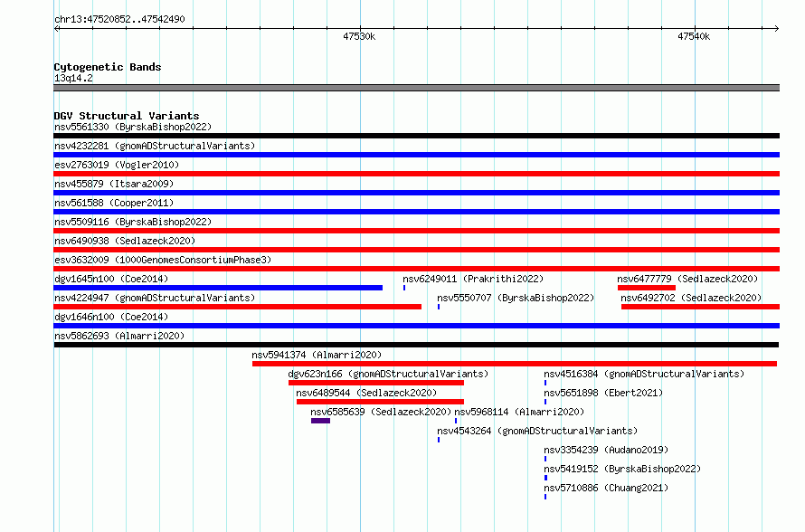Viewport: 805px width, 532px height.
Task: Click the small nsv5419152 blue marker
Action: (x=545, y=478)
